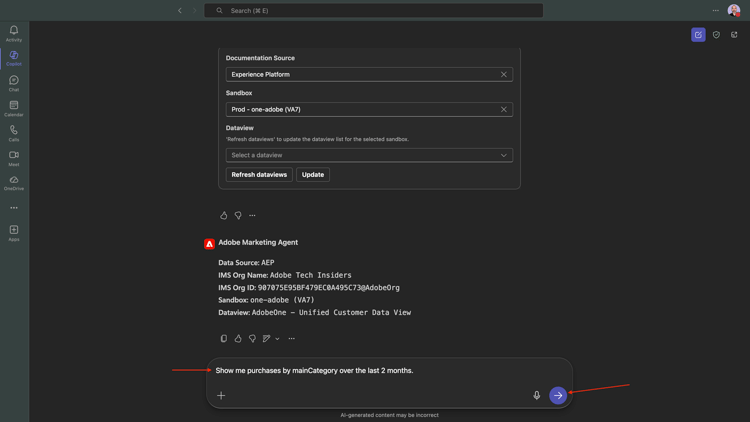Navigate back with the left arrow

pyautogui.click(x=180, y=11)
